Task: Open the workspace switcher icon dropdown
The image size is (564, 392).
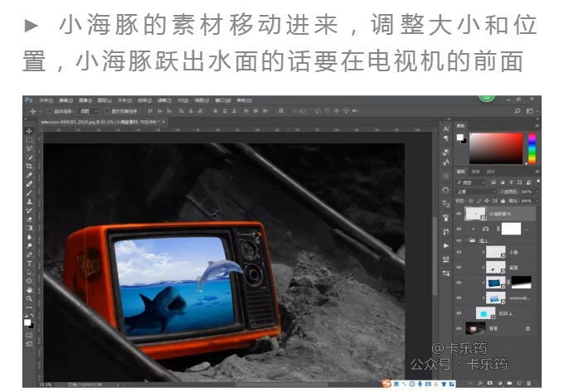Action: pyautogui.click(x=531, y=111)
